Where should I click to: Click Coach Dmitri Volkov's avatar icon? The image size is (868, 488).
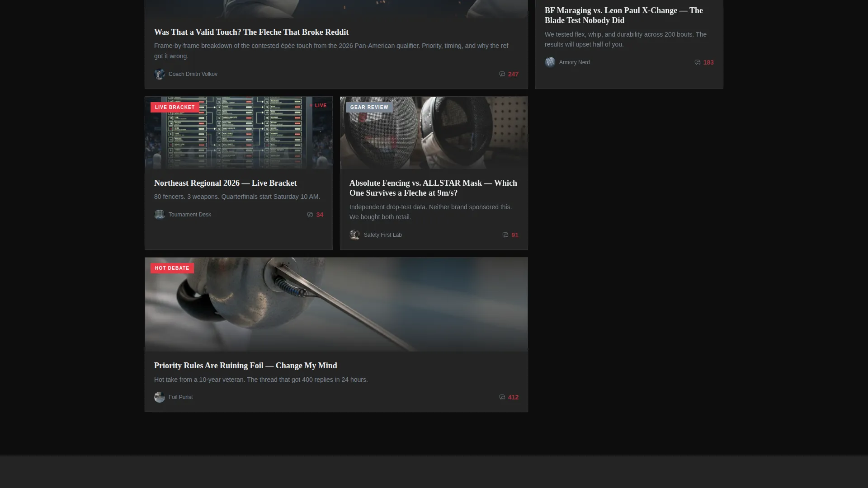click(160, 74)
